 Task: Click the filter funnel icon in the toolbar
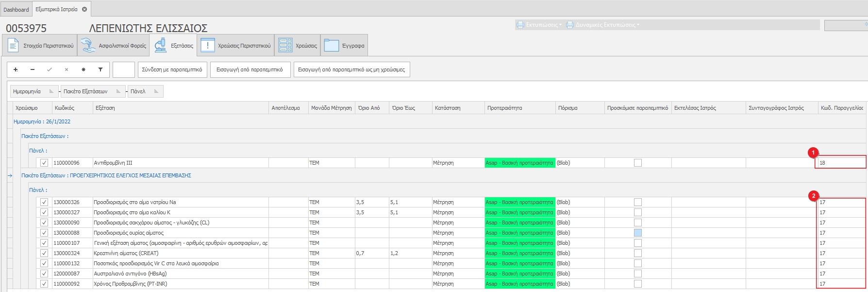(x=100, y=69)
